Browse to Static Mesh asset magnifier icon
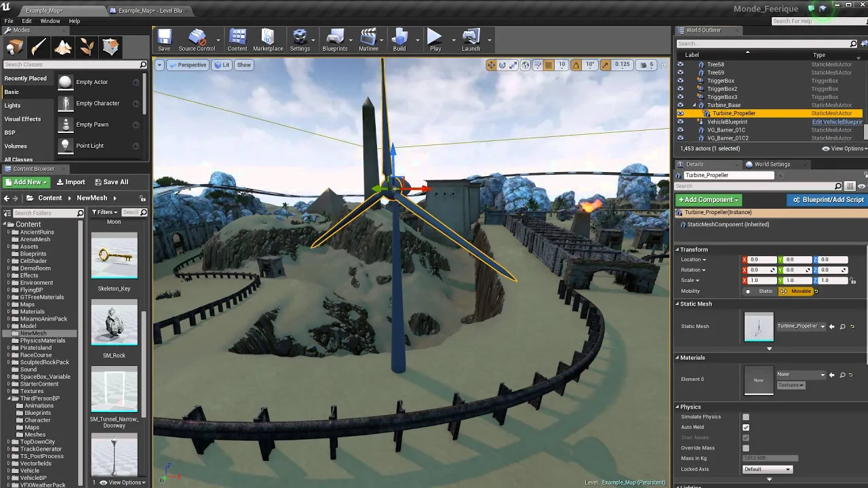Image resolution: width=868 pixels, height=488 pixels. [x=842, y=327]
